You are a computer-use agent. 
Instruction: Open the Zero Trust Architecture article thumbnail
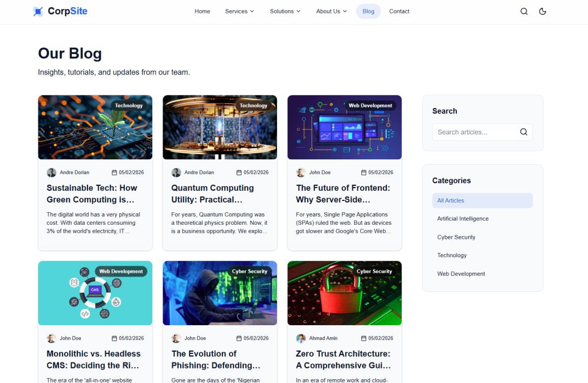(344, 293)
